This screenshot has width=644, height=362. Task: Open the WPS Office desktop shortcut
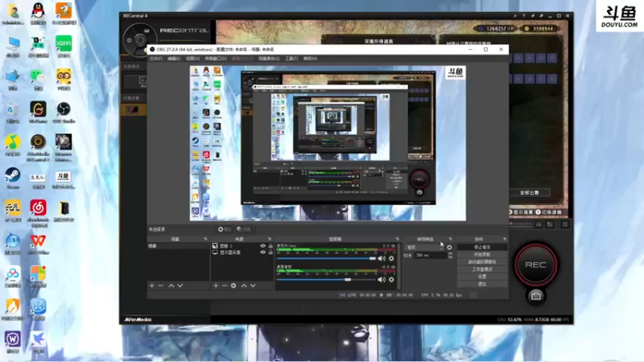(x=38, y=244)
